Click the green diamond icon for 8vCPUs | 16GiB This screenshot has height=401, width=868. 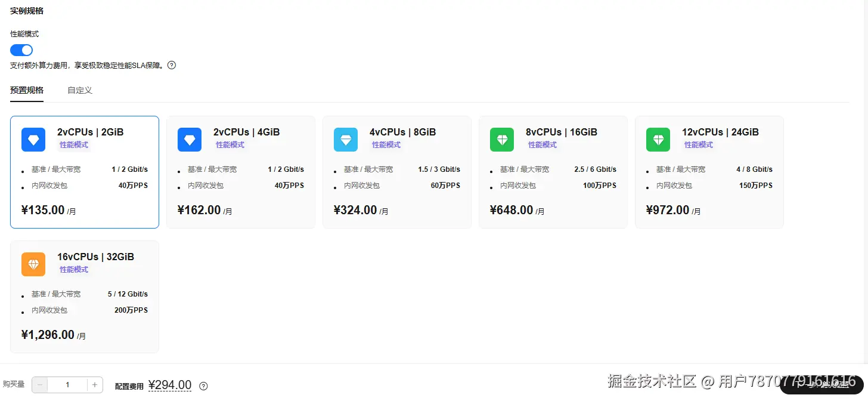(502, 140)
